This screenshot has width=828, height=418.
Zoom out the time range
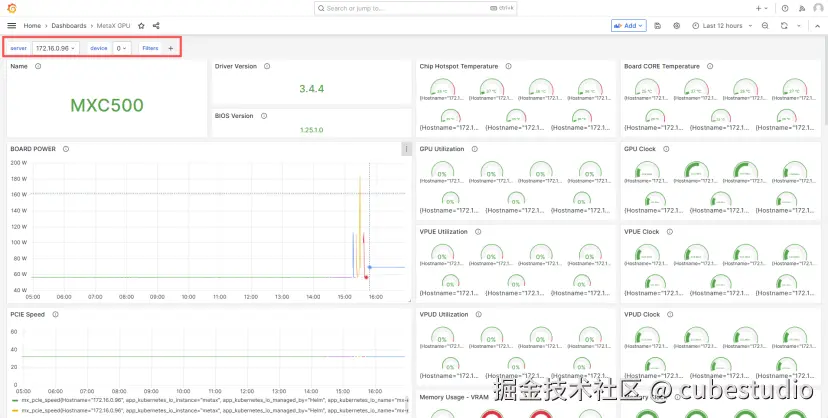coord(765,25)
